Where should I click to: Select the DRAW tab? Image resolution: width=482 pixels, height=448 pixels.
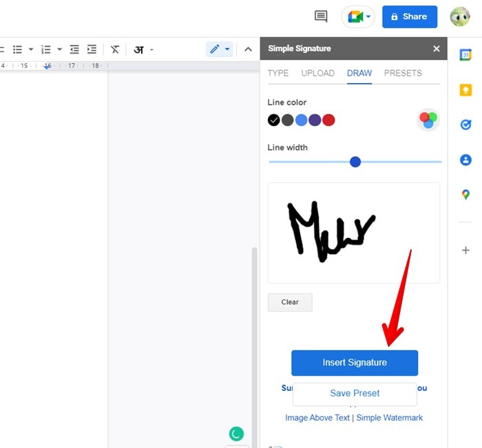point(359,73)
